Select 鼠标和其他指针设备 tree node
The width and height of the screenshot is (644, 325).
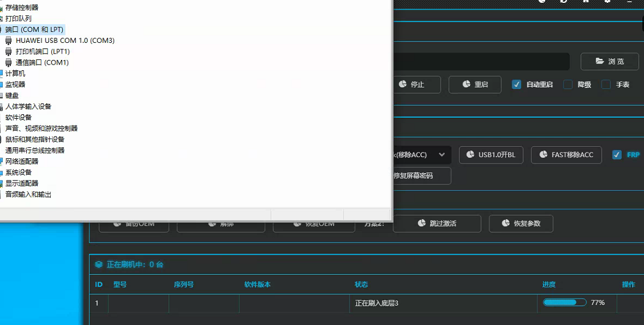[x=35, y=139]
